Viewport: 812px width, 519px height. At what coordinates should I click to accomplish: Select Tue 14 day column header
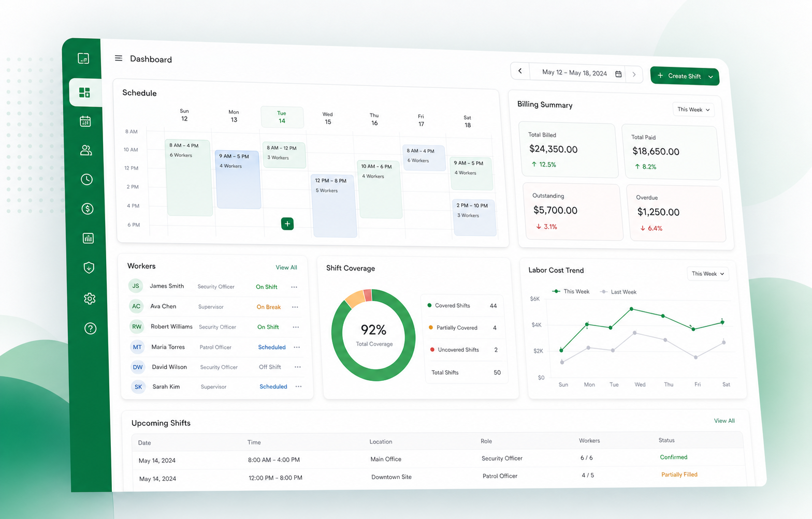tap(282, 117)
